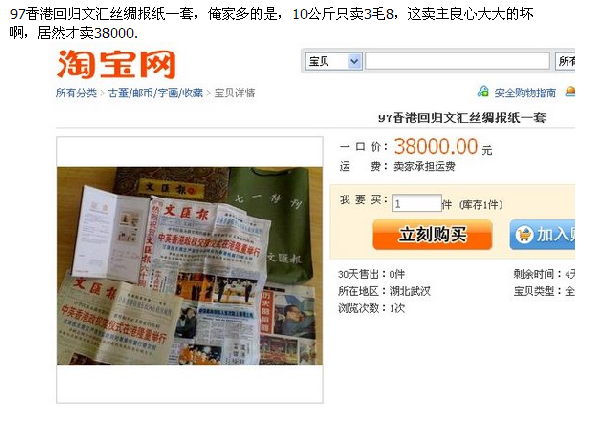
Task: Click the product photo of newspapers
Action: click(x=190, y=266)
